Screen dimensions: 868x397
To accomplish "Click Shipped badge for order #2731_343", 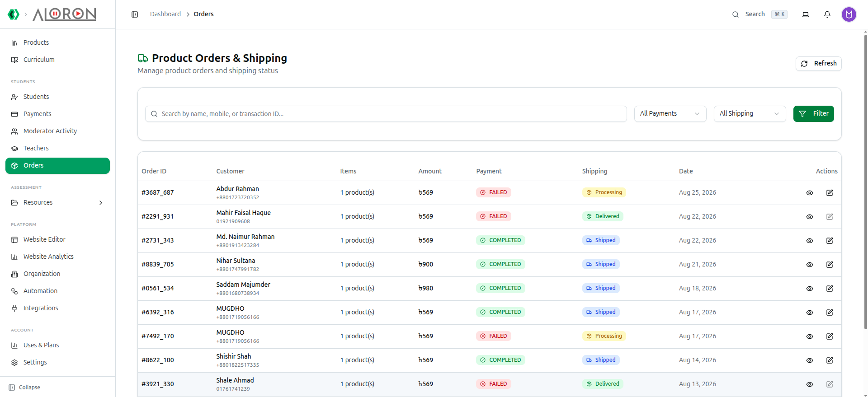I will (601, 241).
